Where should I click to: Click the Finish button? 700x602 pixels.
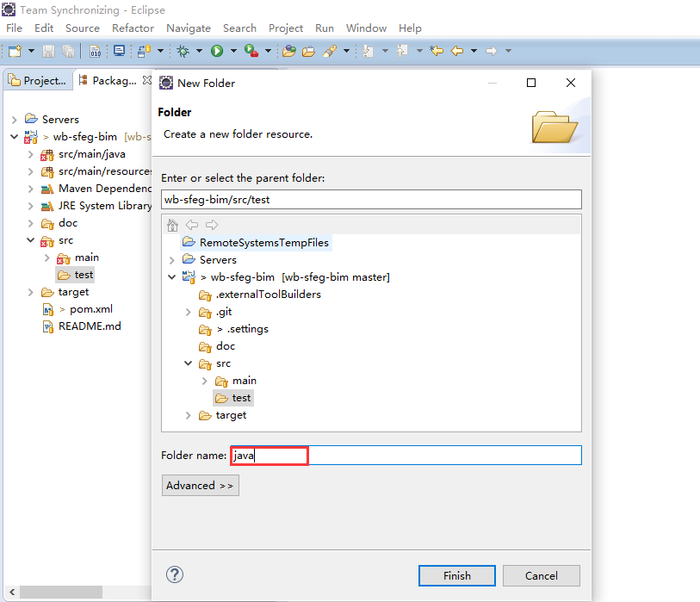coord(456,575)
